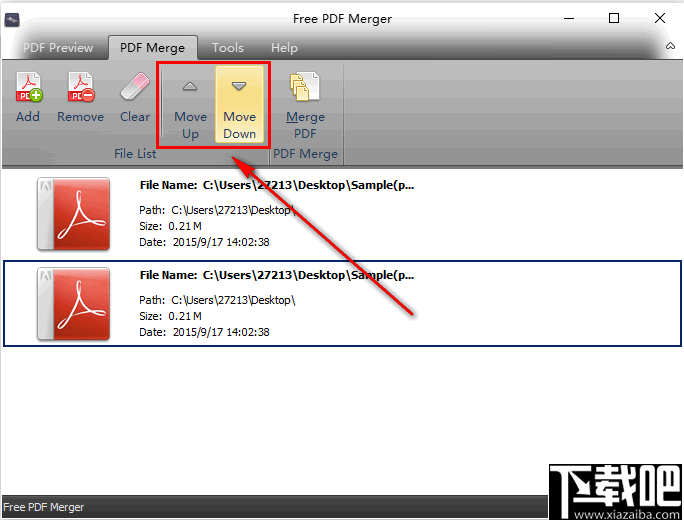The width and height of the screenshot is (684, 520).
Task: Move selected file up in list
Action: point(190,105)
